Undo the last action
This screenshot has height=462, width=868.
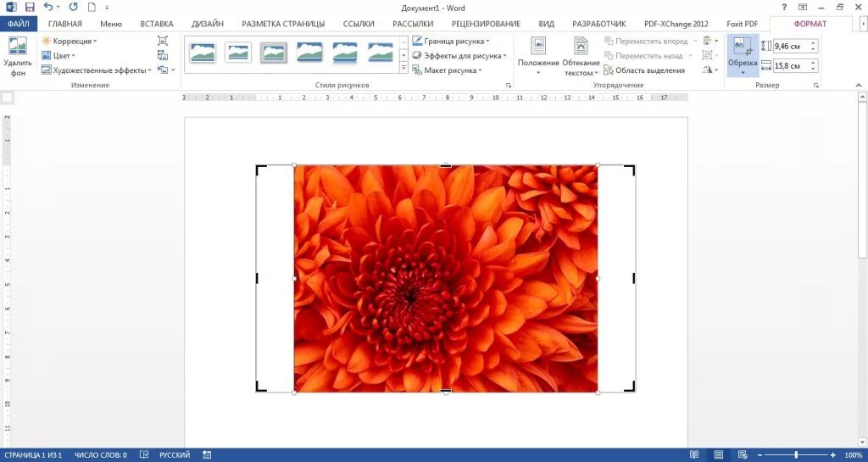(48, 7)
